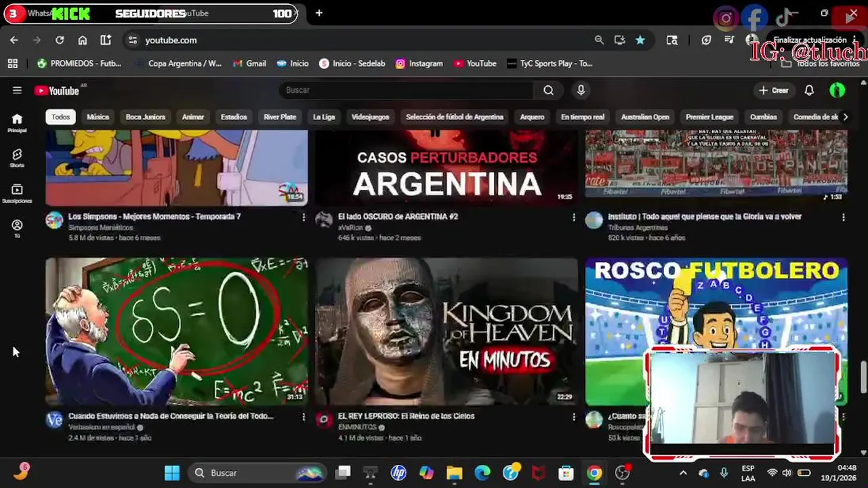This screenshot has height=488, width=868.
Task: Open File Explorer from taskbar
Action: point(454,472)
